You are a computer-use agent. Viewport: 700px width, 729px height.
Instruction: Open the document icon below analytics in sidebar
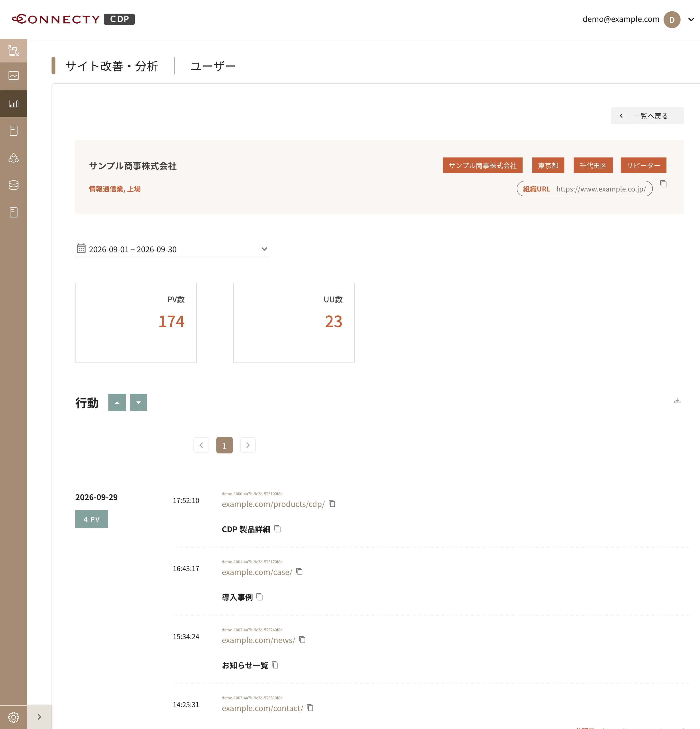13,130
